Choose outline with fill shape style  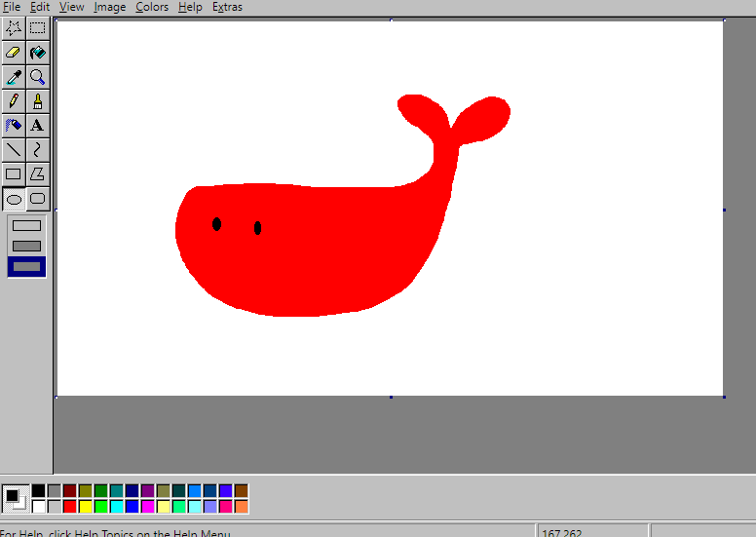(26, 246)
